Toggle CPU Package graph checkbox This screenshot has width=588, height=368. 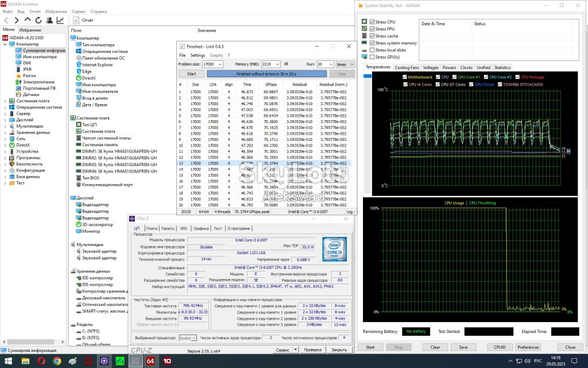pos(517,77)
